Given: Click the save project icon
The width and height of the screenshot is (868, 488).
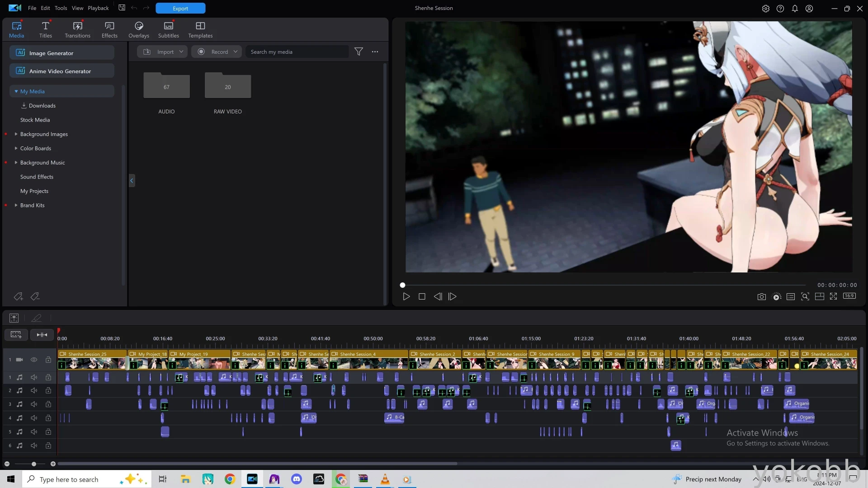Looking at the screenshot, I should (122, 8).
